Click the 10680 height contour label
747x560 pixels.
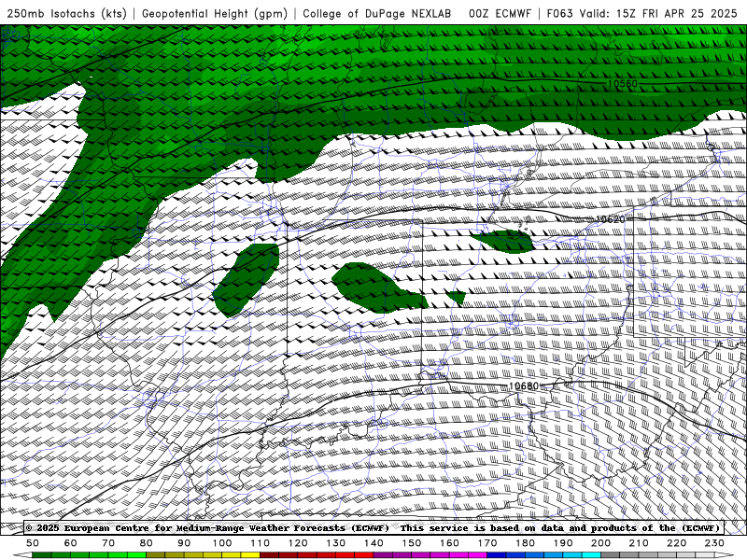coord(524,385)
